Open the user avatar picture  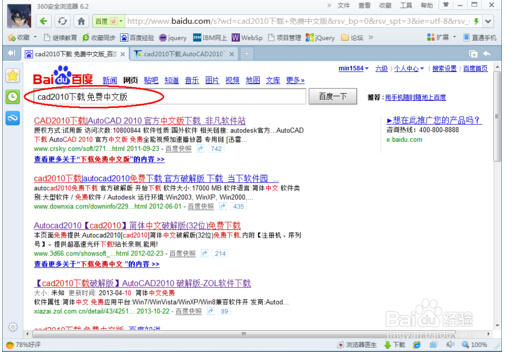click(19, 16)
